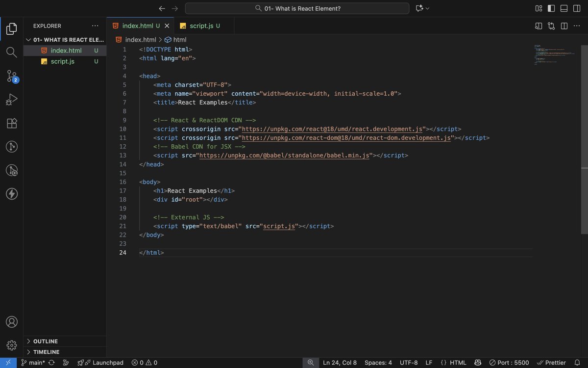
Task: Click html symbol in the breadcrumb
Action: point(175,40)
